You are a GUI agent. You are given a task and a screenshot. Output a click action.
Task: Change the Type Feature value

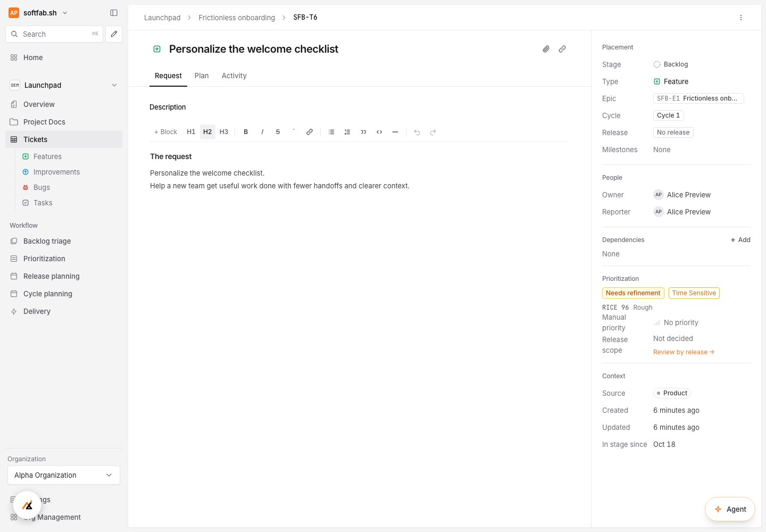coord(671,81)
